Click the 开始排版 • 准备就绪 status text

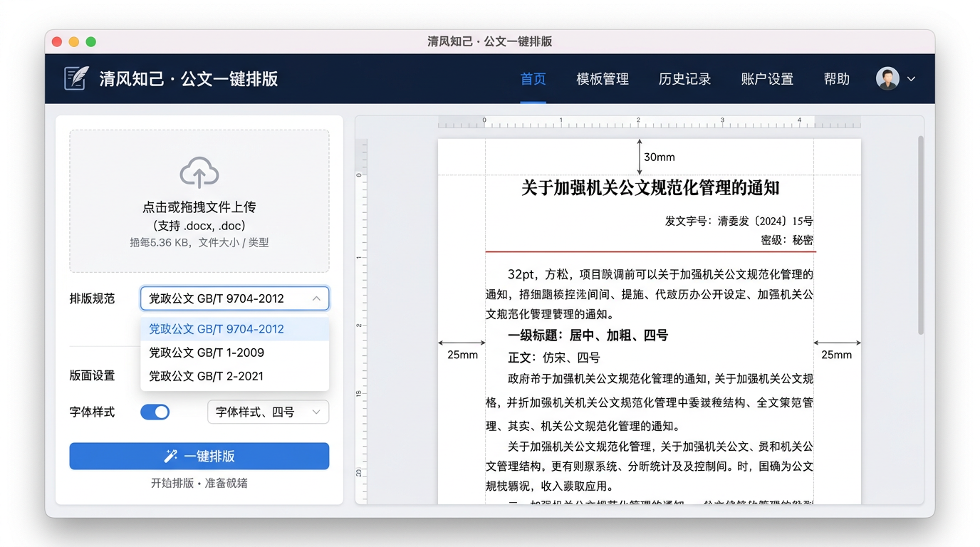199,483
